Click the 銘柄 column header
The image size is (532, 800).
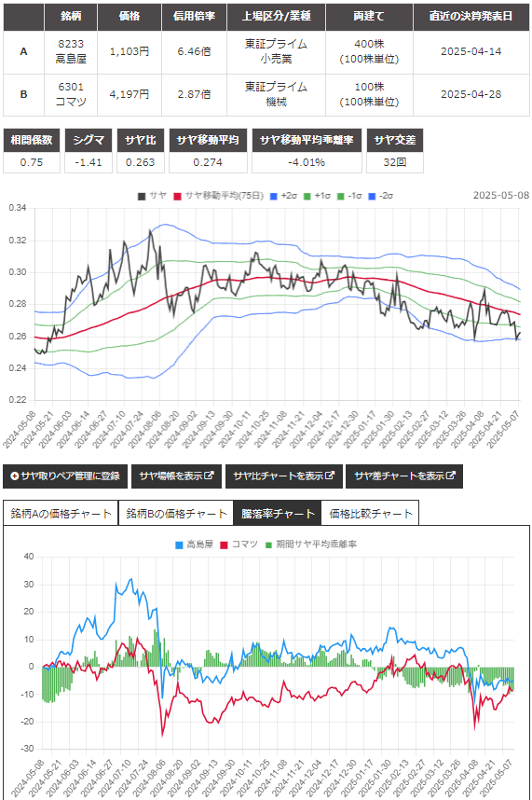tap(71, 17)
